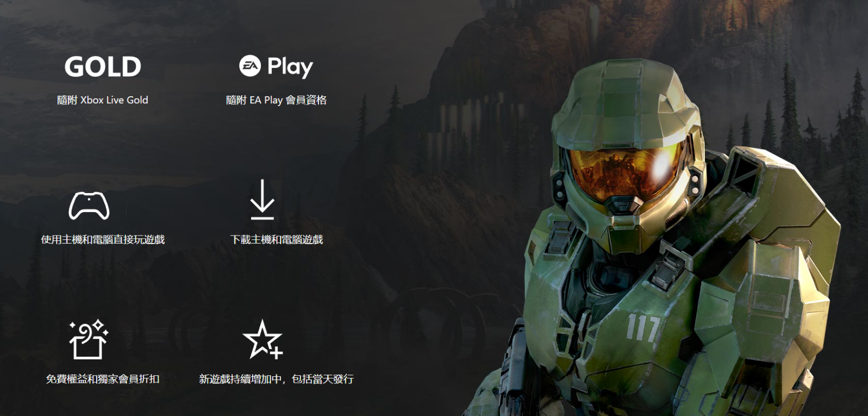Open the 隨附 EA Play 會員資格 text
The image size is (868, 416).
[x=276, y=100]
